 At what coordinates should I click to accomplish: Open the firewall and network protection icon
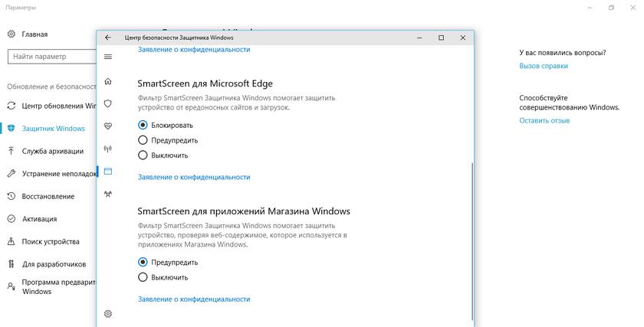[x=107, y=149]
